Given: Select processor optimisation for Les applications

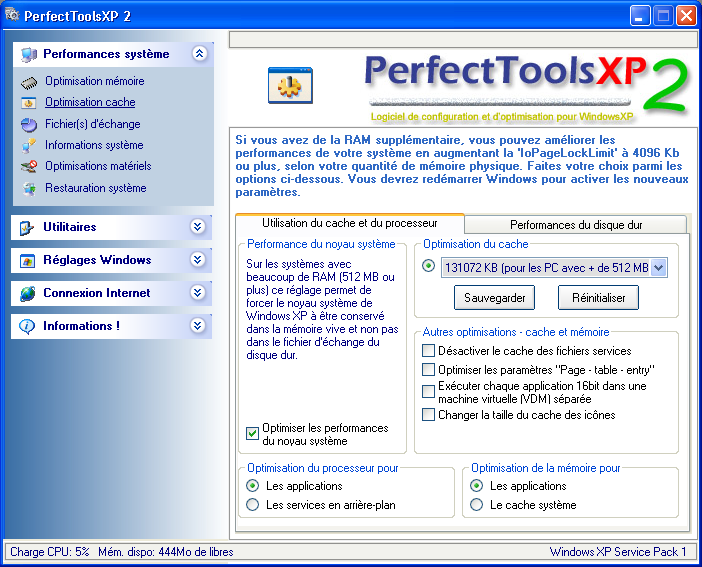Looking at the screenshot, I should coord(253,486).
